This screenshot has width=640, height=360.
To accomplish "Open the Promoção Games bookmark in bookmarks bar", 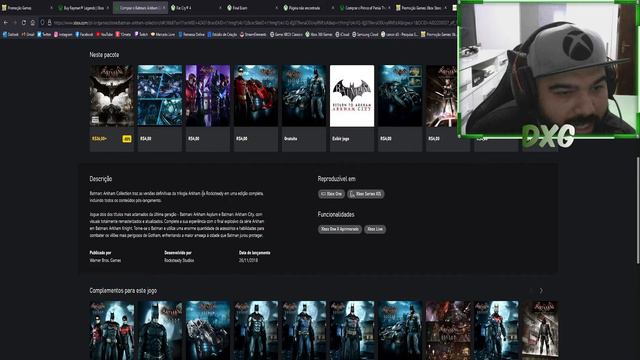I will pyautogui.click(x=438, y=35).
